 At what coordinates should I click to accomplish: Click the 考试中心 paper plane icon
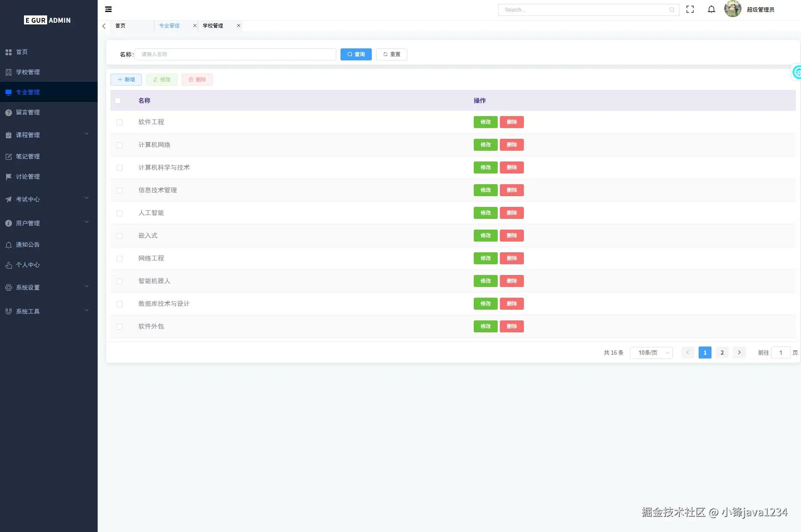(9, 200)
